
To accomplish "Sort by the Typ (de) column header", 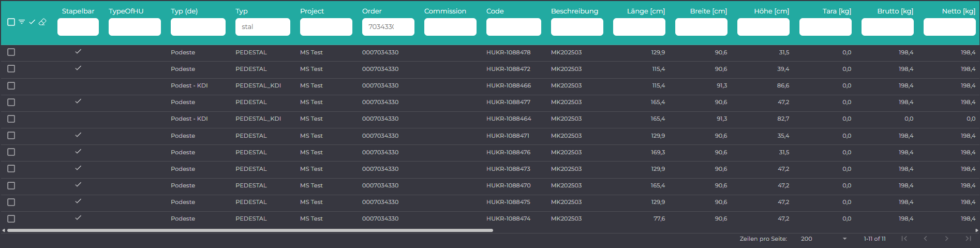I will 184,11.
